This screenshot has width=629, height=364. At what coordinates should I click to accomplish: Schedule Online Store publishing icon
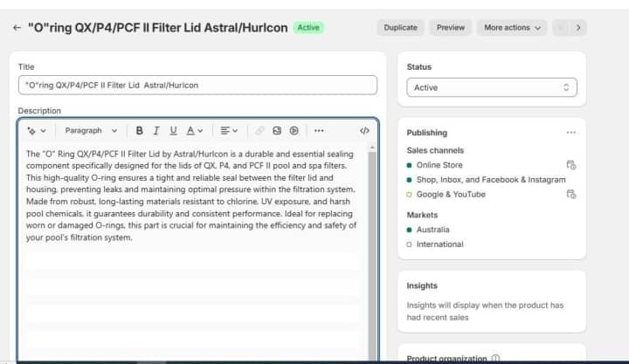571,165
